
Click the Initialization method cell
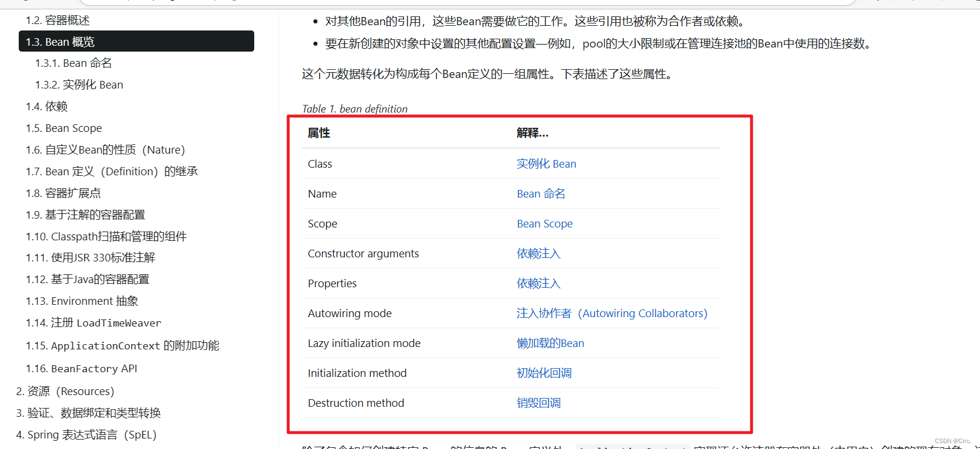coord(357,373)
